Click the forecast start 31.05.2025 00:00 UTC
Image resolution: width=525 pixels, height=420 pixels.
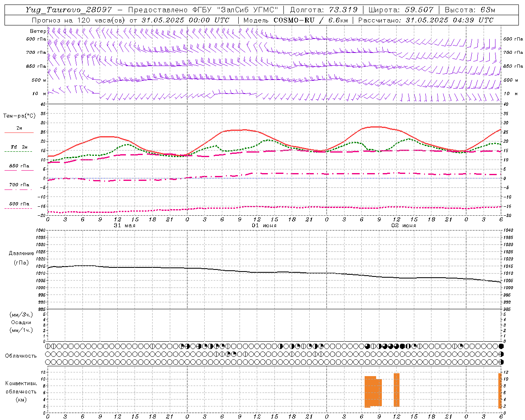[x=185, y=20]
